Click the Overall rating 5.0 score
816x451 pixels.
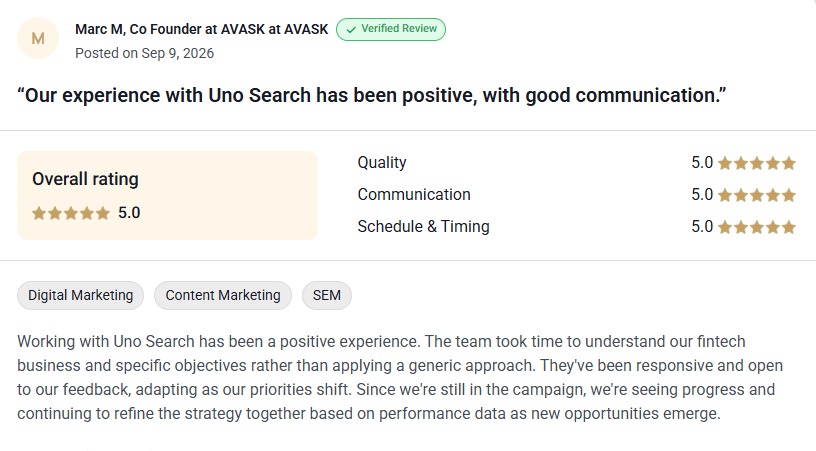click(129, 213)
